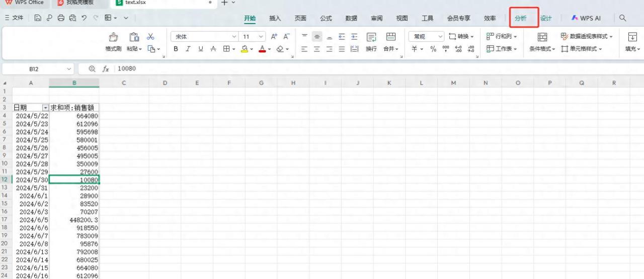Open the 插入 Insert tab
Image resolution: width=644 pixels, height=279 pixels.
[275, 18]
